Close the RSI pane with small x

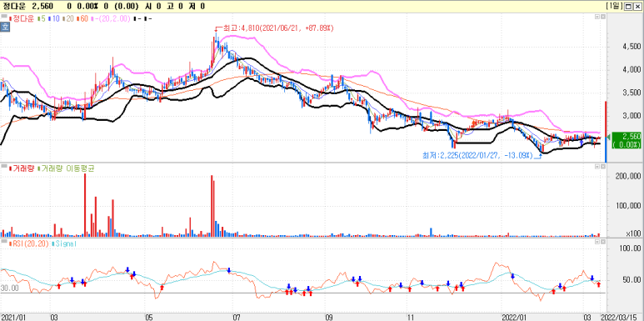pos(602,242)
